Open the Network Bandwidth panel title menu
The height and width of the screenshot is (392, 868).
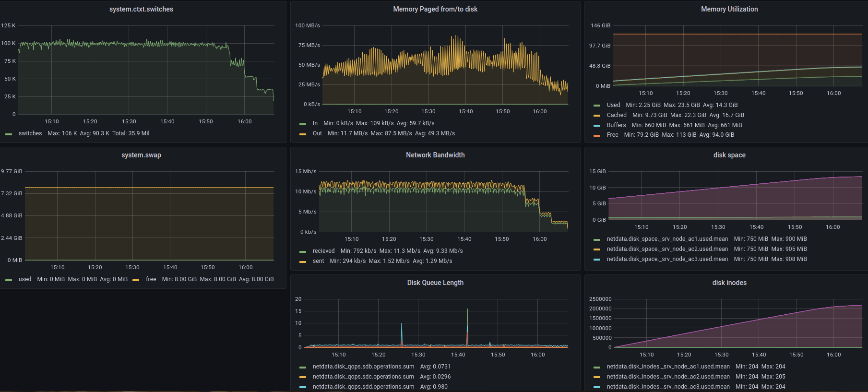[x=435, y=155]
